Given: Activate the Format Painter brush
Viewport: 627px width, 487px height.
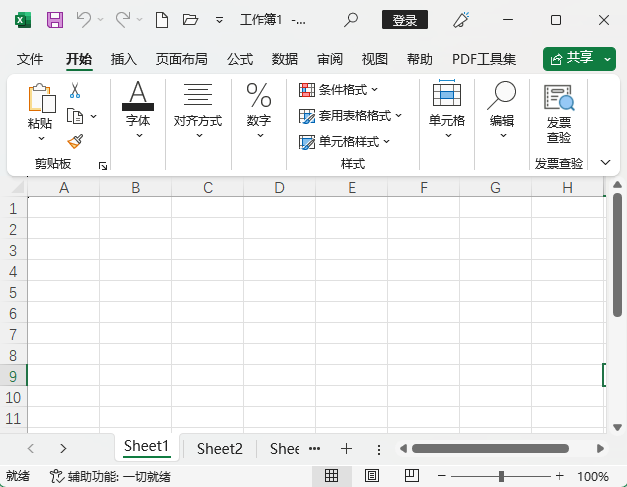Looking at the screenshot, I should pyautogui.click(x=75, y=142).
